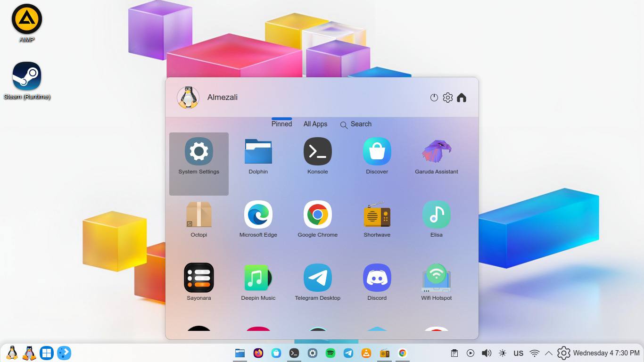Image resolution: width=644 pixels, height=362 pixels.
Task: Click the gear icon beside the clock
Action: tap(564, 353)
